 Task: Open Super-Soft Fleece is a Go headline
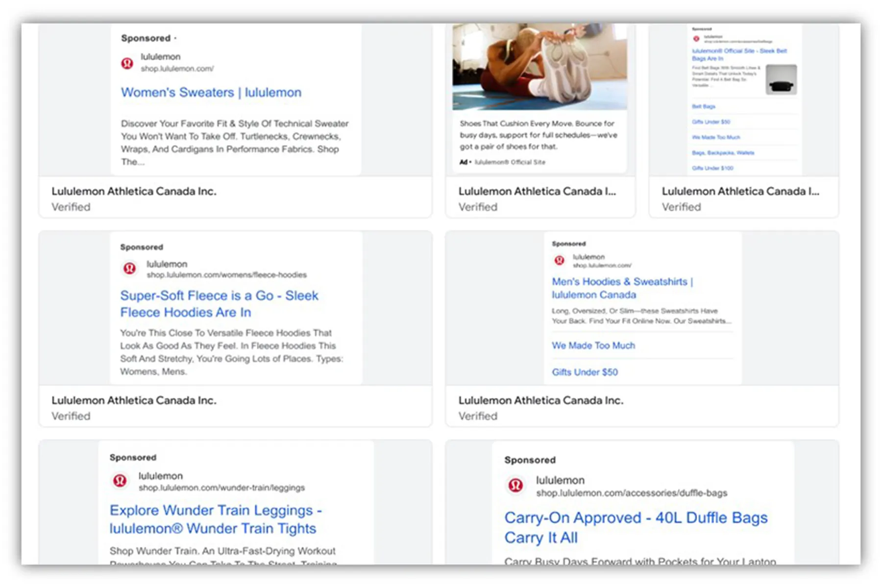tap(219, 304)
